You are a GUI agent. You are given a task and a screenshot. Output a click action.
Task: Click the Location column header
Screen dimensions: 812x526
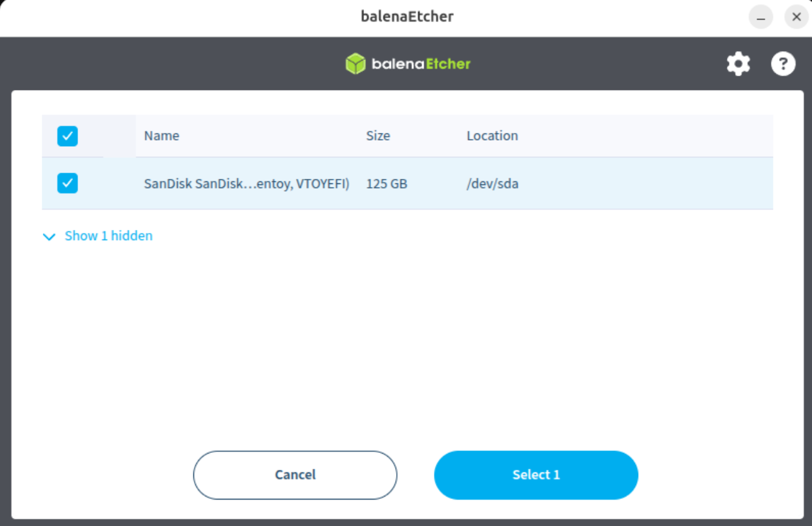[492, 135]
